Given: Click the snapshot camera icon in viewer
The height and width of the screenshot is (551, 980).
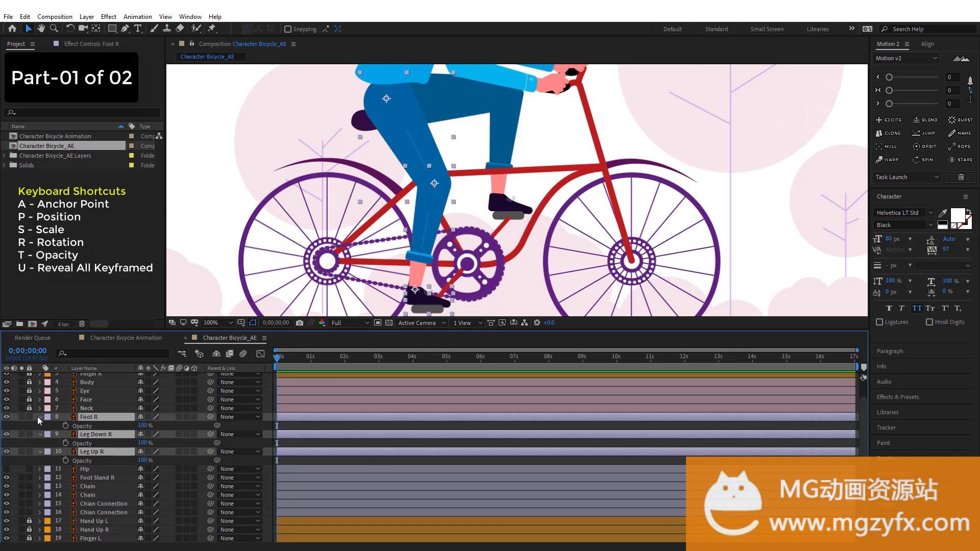Looking at the screenshot, I should pos(300,323).
